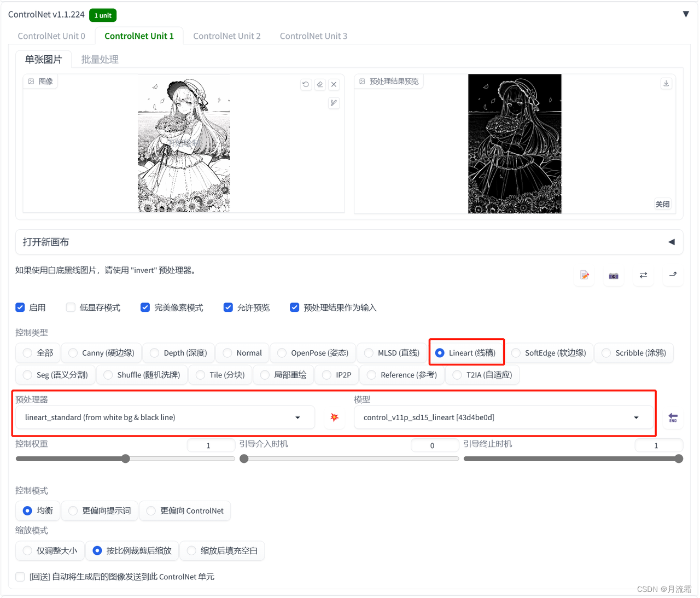The image size is (700, 598).
Task: Open the brush tool on input image
Action: [334, 103]
